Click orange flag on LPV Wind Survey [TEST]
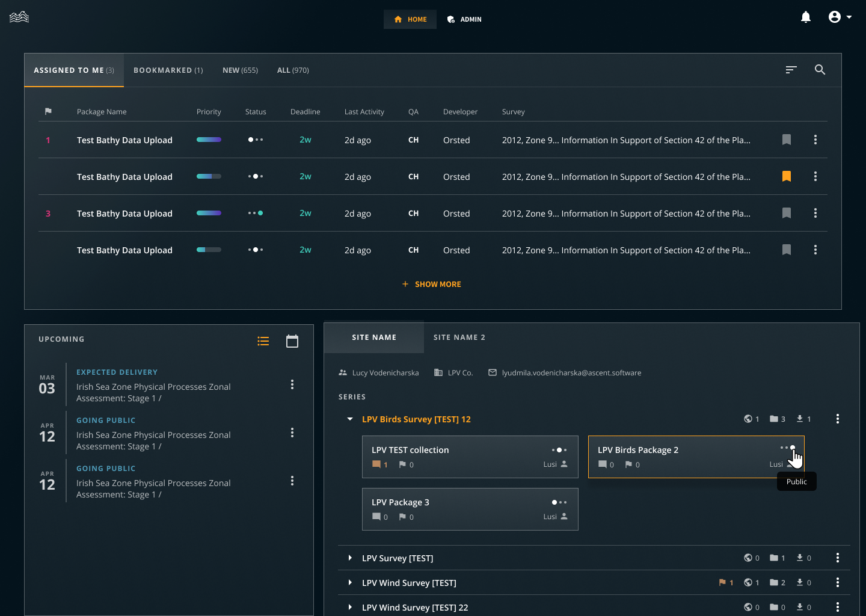 [722, 582]
